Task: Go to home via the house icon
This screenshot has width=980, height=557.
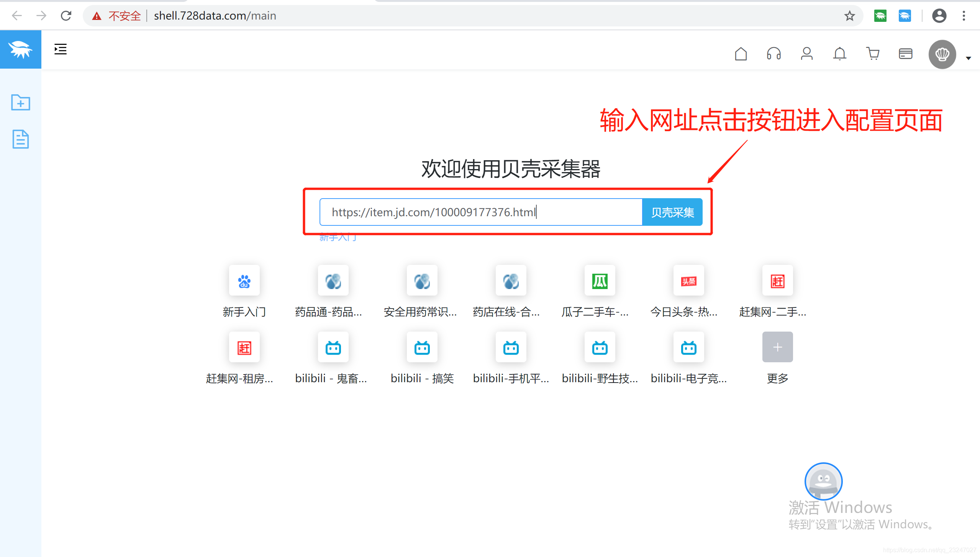Action: 741,54
